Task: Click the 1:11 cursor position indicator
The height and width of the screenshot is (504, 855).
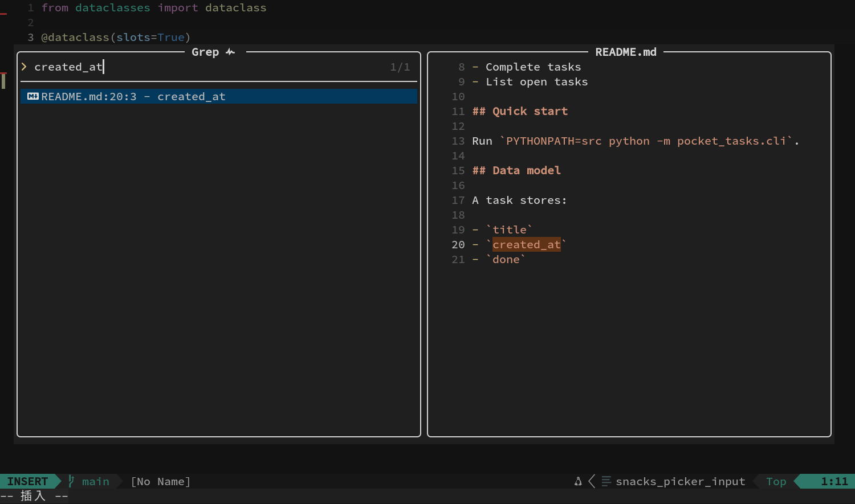Action: pyautogui.click(x=834, y=481)
